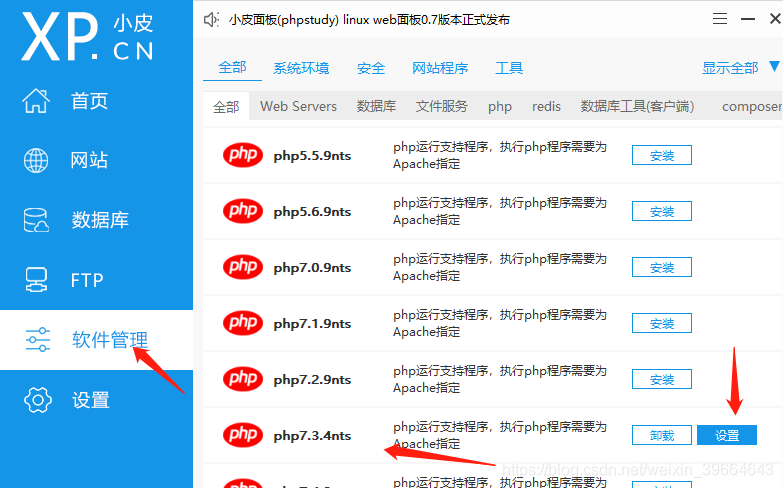Click the announcement text about linux web面板0.7

click(369, 20)
